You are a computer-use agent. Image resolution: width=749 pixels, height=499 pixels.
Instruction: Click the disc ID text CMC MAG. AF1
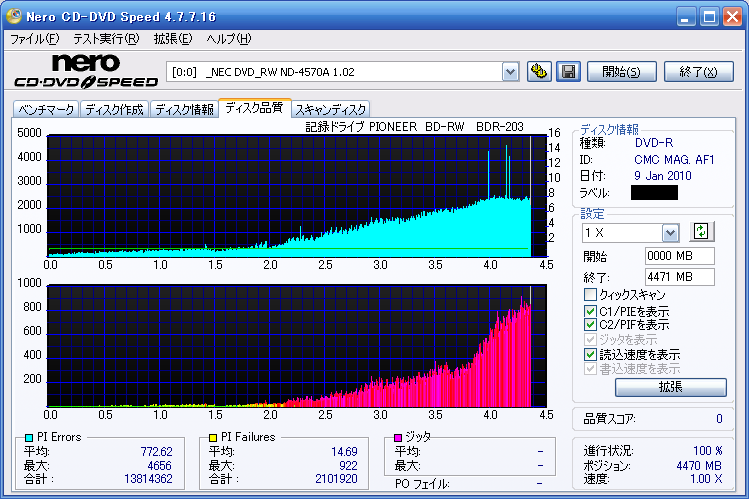674,160
